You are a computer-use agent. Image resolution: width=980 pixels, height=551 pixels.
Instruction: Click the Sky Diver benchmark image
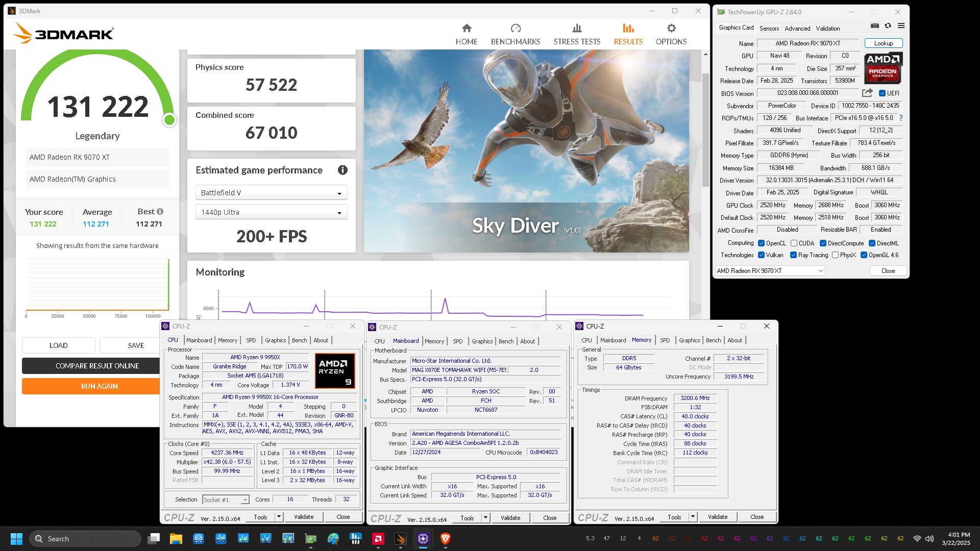(526, 151)
